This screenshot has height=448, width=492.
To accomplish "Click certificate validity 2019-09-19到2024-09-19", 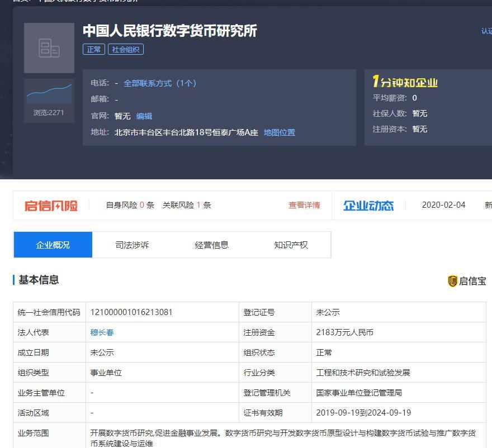I will click(x=363, y=413).
